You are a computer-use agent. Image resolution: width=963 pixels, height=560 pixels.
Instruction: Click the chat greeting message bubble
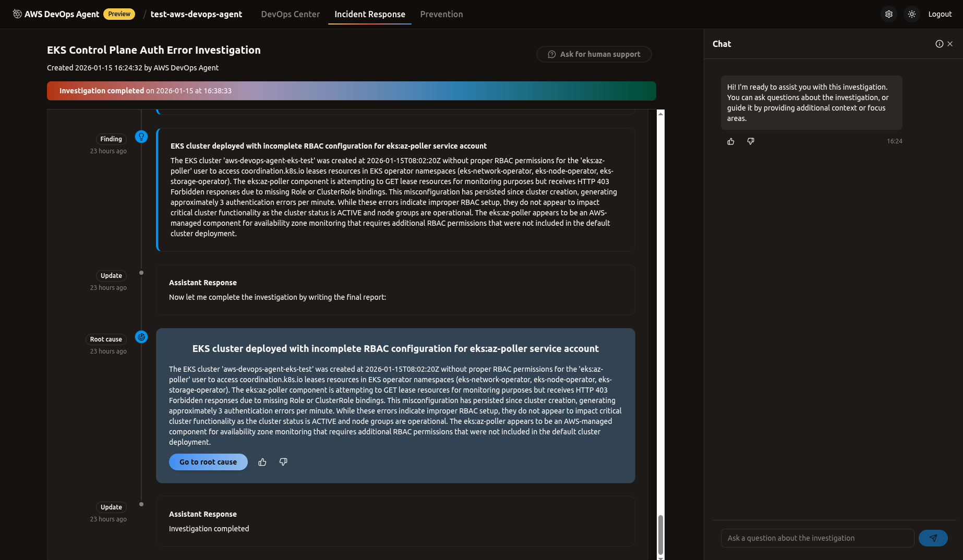(812, 103)
